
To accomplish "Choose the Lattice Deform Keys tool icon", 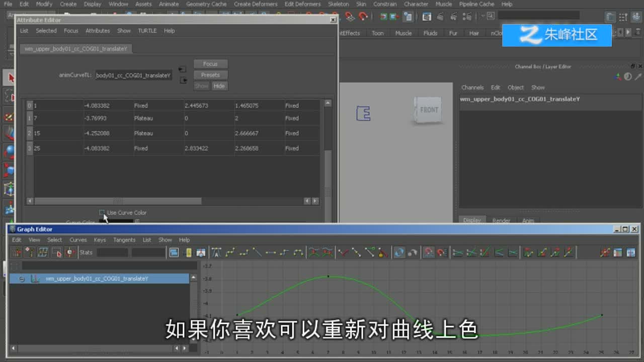I will (x=43, y=252).
